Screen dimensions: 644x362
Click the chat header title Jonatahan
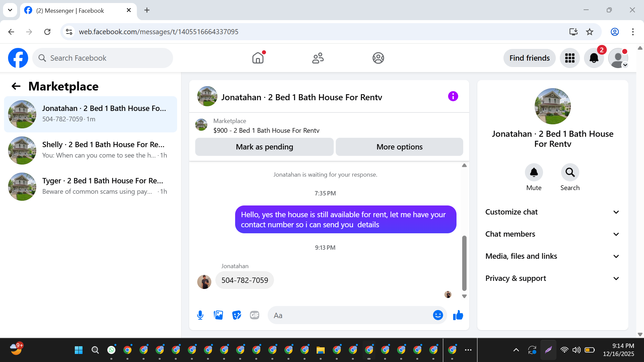coord(302,97)
